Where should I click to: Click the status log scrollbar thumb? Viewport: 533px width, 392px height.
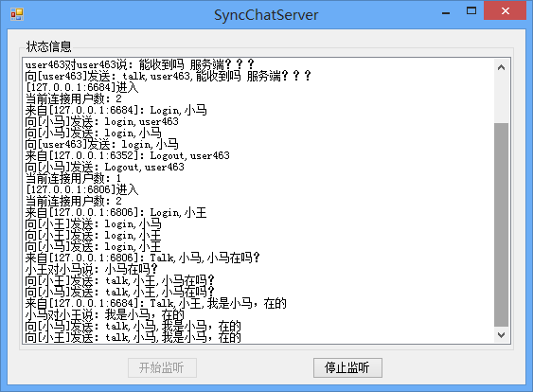(x=501, y=224)
